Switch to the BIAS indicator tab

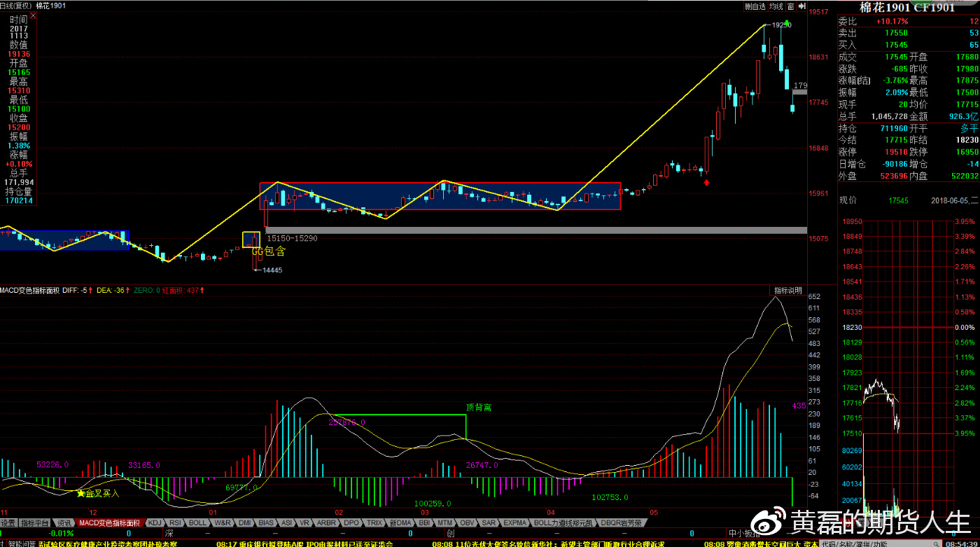point(266,523)
